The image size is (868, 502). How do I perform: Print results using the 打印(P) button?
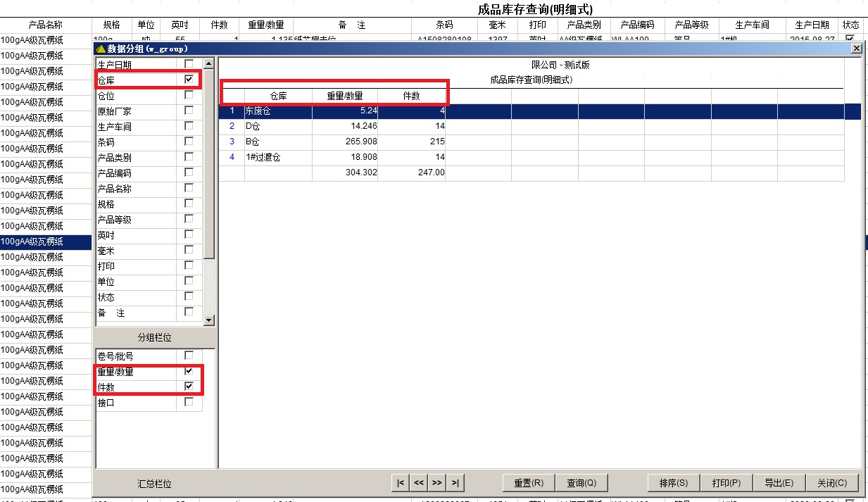pyautogui.click(x=726, y=482)
